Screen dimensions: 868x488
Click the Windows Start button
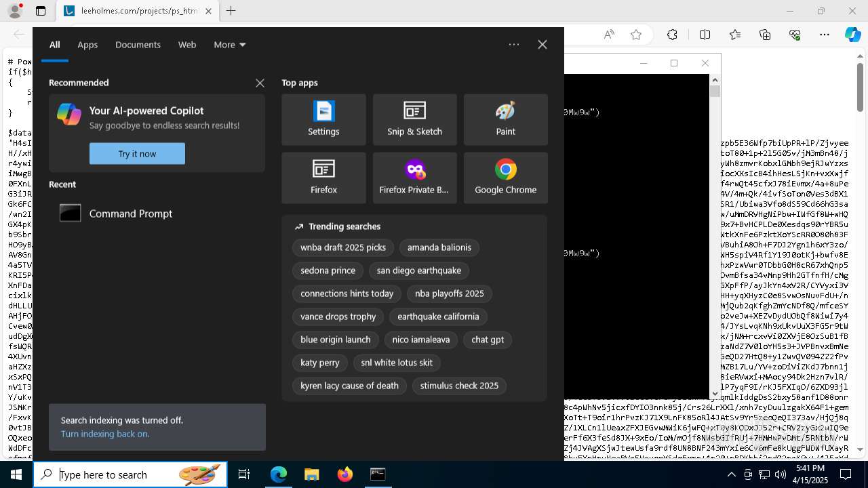pyautogui.click(x=16, y=474)
